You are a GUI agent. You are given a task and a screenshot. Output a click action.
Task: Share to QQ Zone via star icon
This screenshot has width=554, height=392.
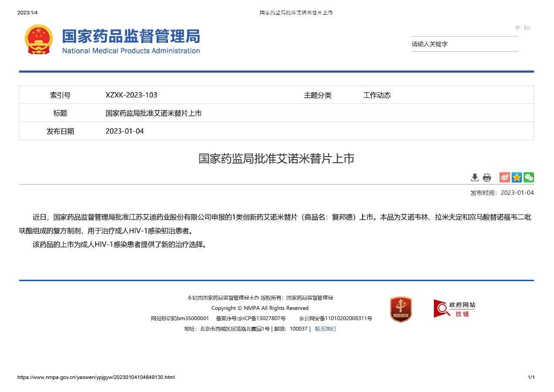tap(517, 178)
